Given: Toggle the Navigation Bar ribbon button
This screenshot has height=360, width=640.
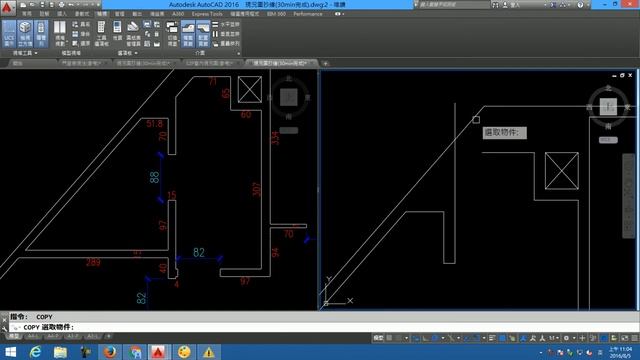Looking at the screenshot, I should [x=41, y=34].
